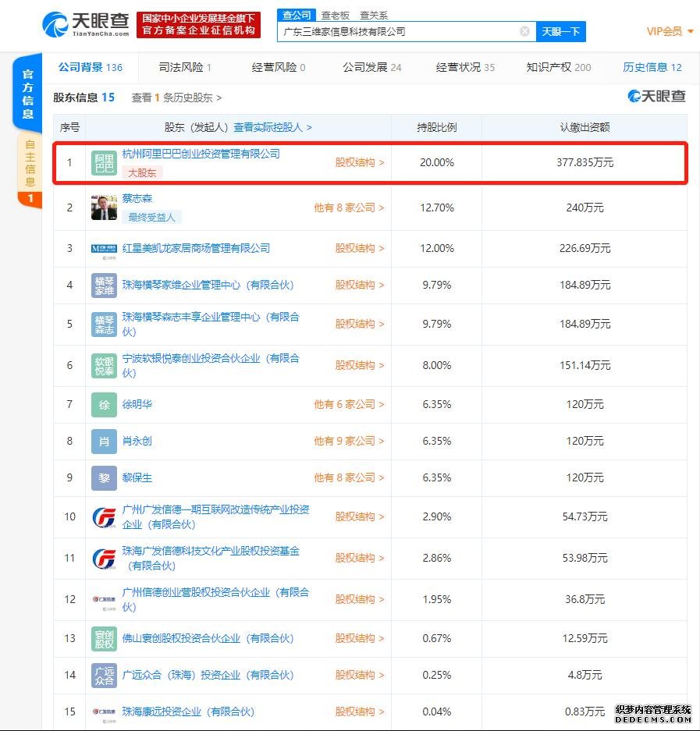Open the 佛山寰创股权投资合伙企业 link

[208, 639]
